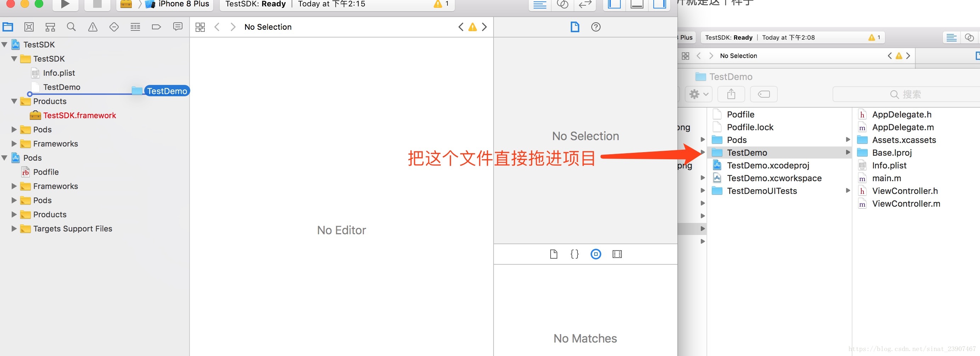Toggle the Utilities panel visibility
Image resolution: width=980 pixels, height=356 pixels.
point(659,5)
